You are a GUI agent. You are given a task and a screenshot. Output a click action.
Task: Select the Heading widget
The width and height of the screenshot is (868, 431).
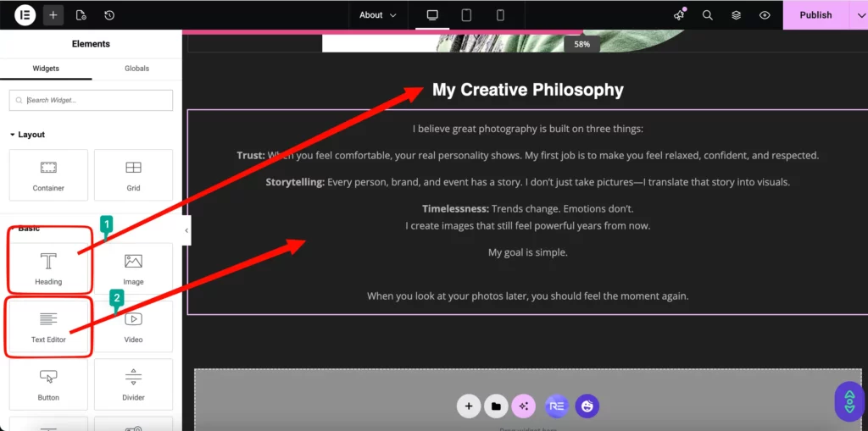tap(48, 268)
